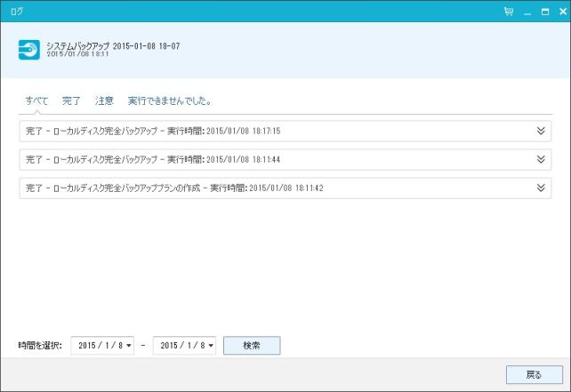The image size is (571, 392).
Task: Switch to the 完了 tab
Action: [x=71, y=100]
